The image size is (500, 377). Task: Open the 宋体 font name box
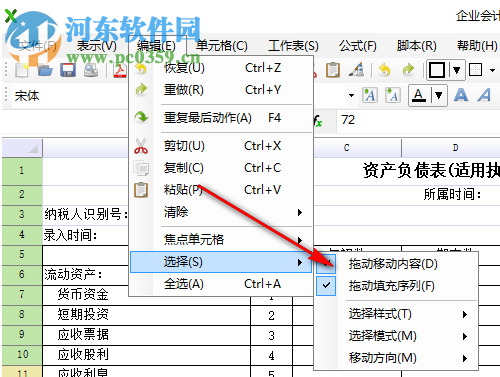tap(70, 96)
